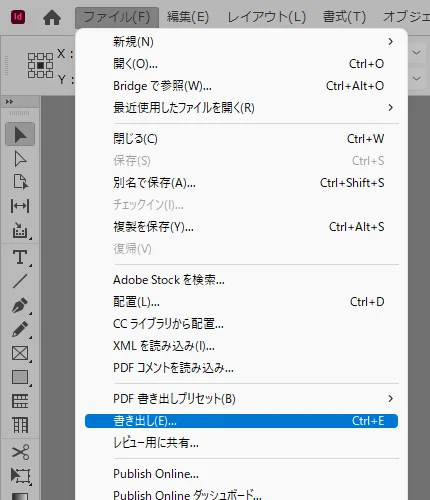This screenshot has width=430, height=500.
Task: Go to the Home screen icon
Action: pos(52,17)
